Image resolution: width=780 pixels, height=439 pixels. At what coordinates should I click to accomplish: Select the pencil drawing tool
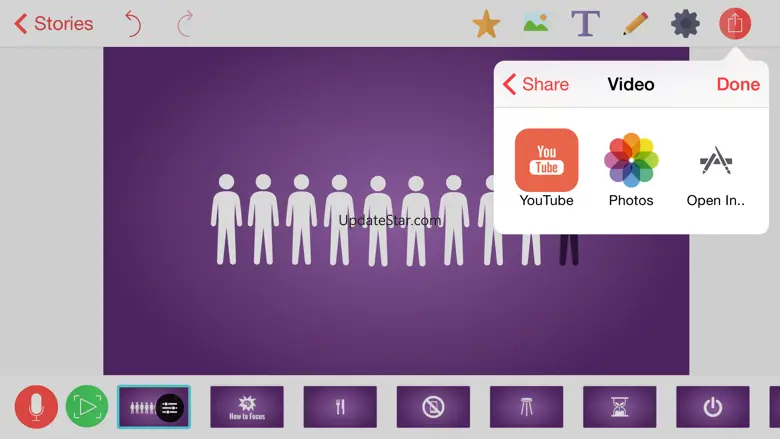pyautogui.click(x=635, y=24)
